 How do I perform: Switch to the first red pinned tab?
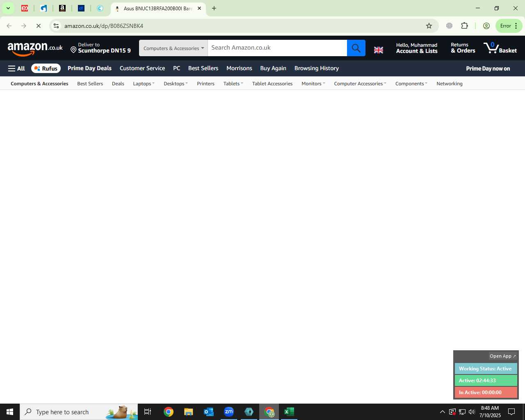[25, 8]
